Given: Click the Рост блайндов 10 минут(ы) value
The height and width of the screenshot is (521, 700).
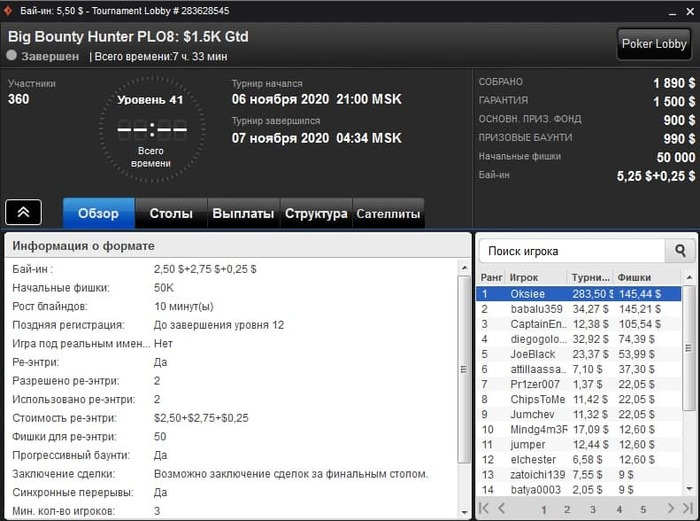Looking at the screenshot, I should point(183,306).
